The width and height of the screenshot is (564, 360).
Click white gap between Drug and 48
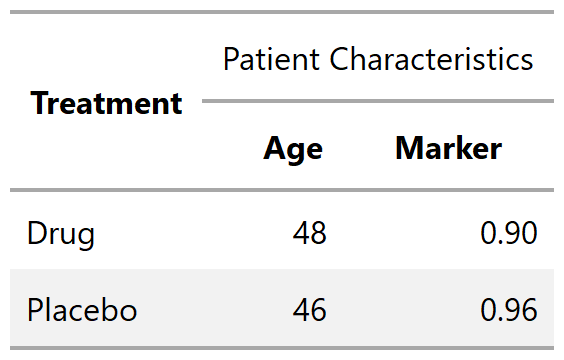click(x=194, y=233)
